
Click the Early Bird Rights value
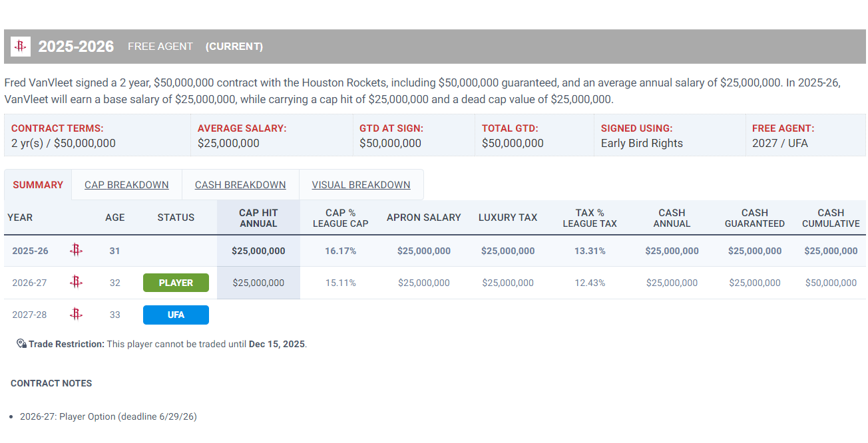coord(642,143)
